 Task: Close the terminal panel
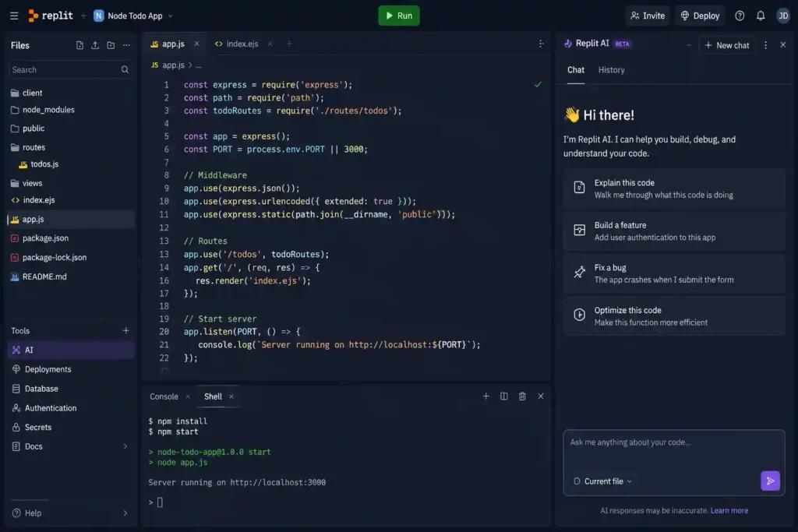(541, 396)
